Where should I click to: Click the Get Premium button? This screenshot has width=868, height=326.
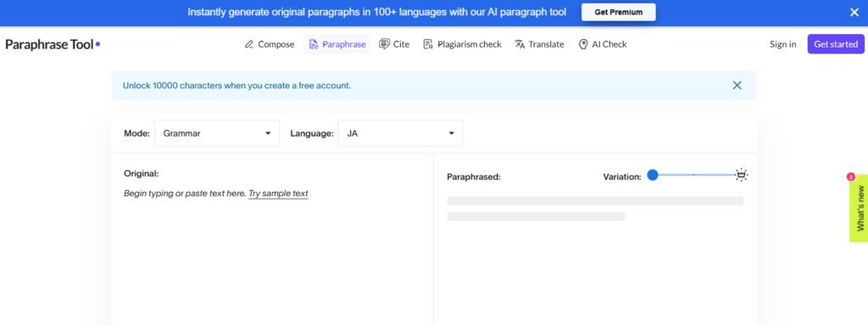click(618, 12)
